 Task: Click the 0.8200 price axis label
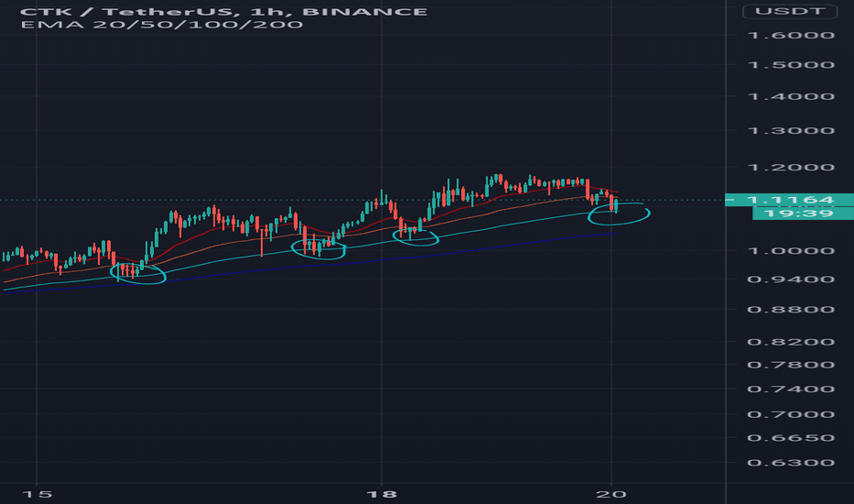[x=791, y=342]
